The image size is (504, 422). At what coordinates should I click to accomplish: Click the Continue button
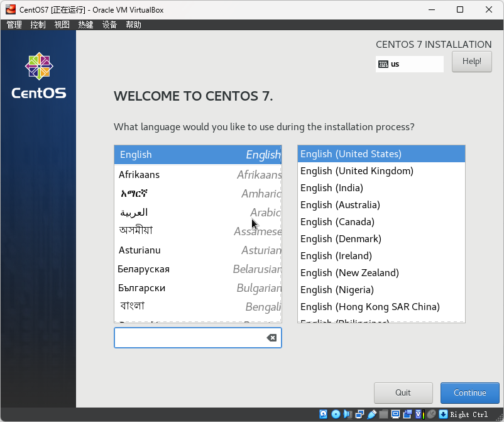(x=469, y=392)
